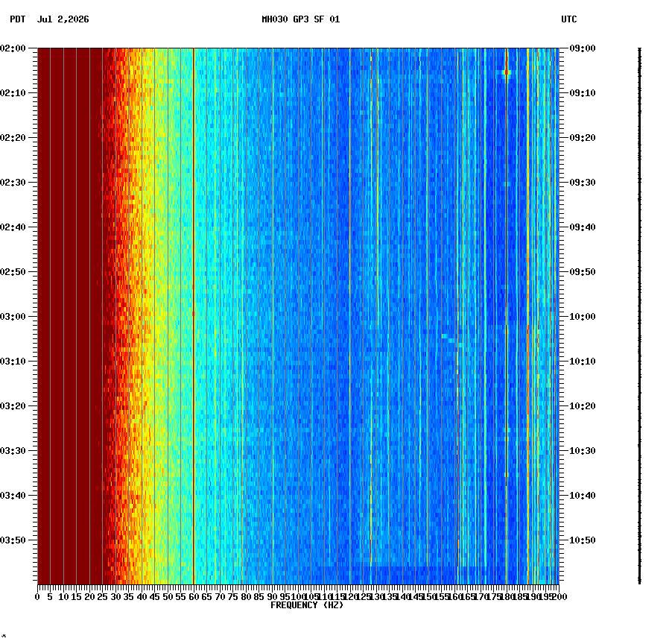Click the '03:10' PDT time label
The width and height of the screenshot is (672, 644).
click(13, 361)
